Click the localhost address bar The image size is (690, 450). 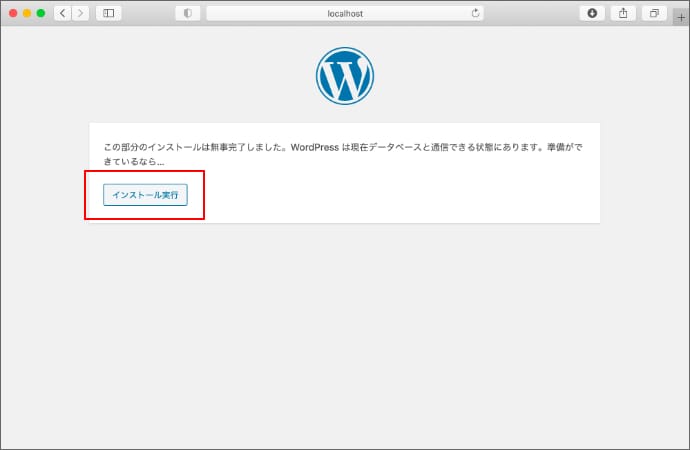pos(344,13)
